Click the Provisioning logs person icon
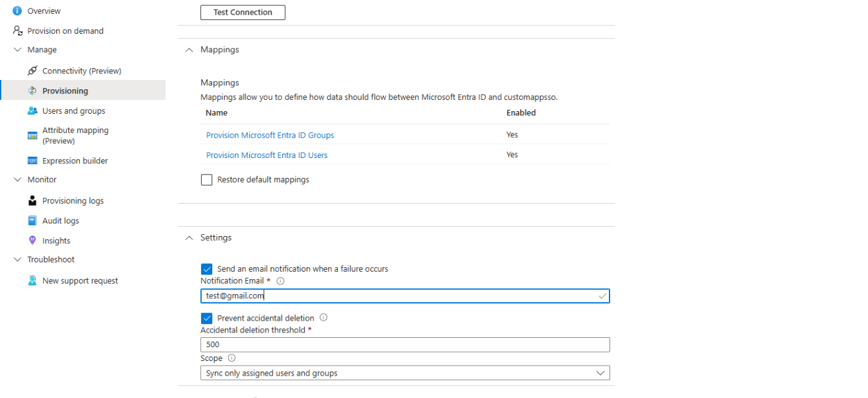This screenshot has height=398, width=868. pos(32,201)
